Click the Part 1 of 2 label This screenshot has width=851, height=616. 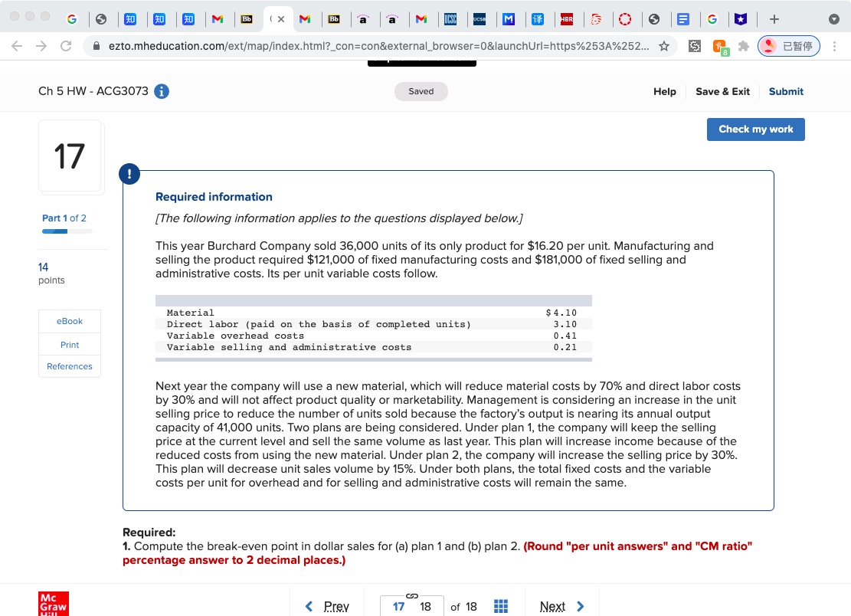click(64, 218)
